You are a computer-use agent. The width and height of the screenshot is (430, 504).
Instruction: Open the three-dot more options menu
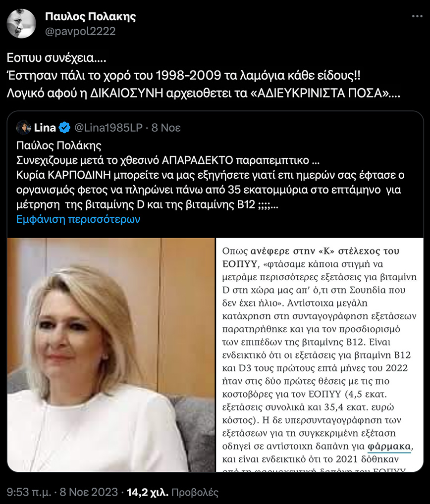coord(417,16)
